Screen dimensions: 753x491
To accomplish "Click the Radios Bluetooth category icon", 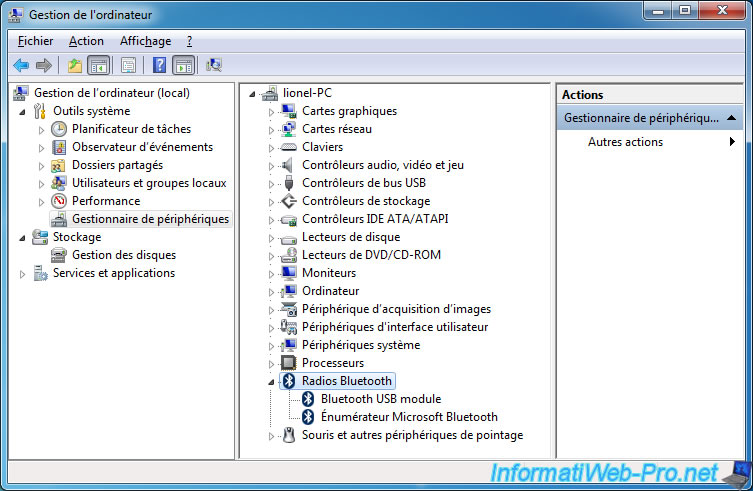I will click(289, 381).
